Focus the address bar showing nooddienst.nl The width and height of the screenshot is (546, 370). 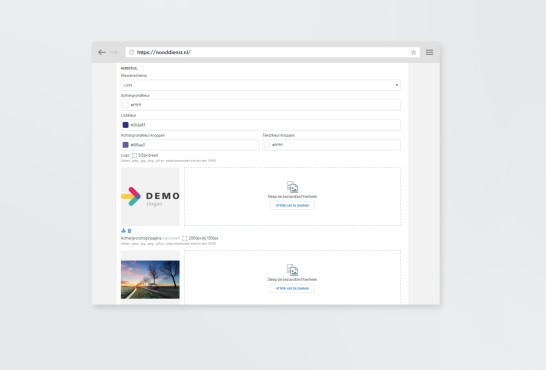[273, 52]
